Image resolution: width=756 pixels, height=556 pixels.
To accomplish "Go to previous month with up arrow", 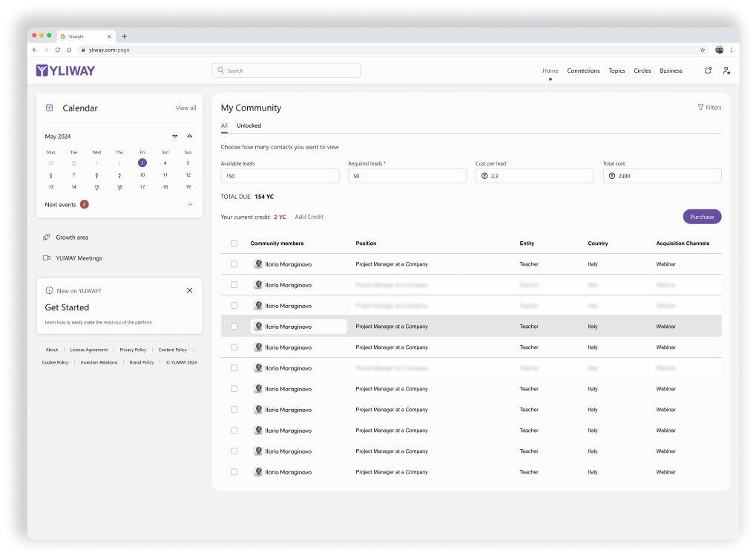I will pos(189,136).
